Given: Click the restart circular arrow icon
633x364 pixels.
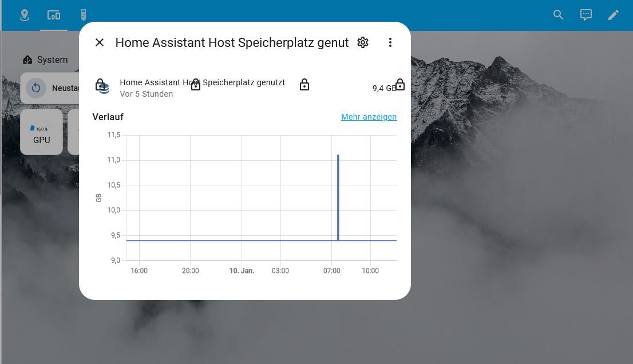Looking at the screenshot, I should [x=36, y=88].
